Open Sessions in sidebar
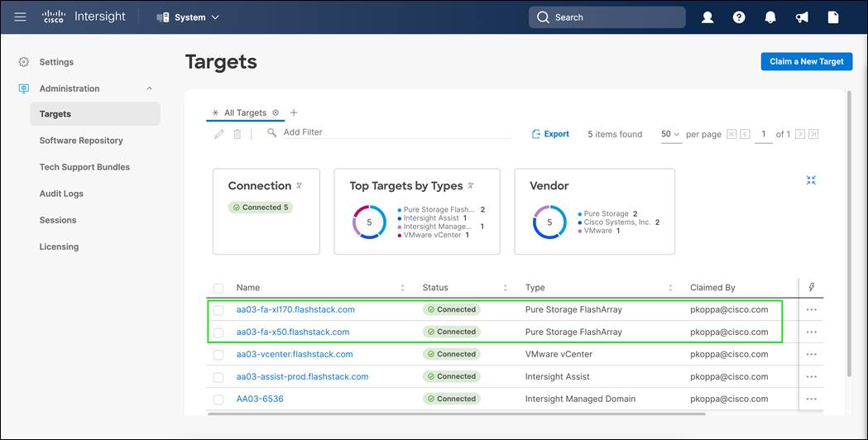Screen dimensions: 868x440 pos(58,220)
